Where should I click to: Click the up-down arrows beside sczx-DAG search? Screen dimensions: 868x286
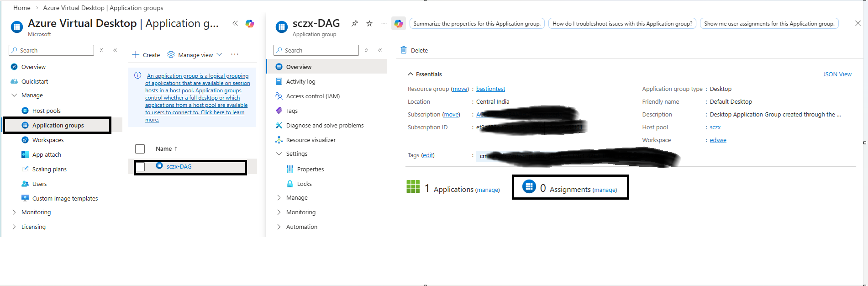(x=366, y=50)
